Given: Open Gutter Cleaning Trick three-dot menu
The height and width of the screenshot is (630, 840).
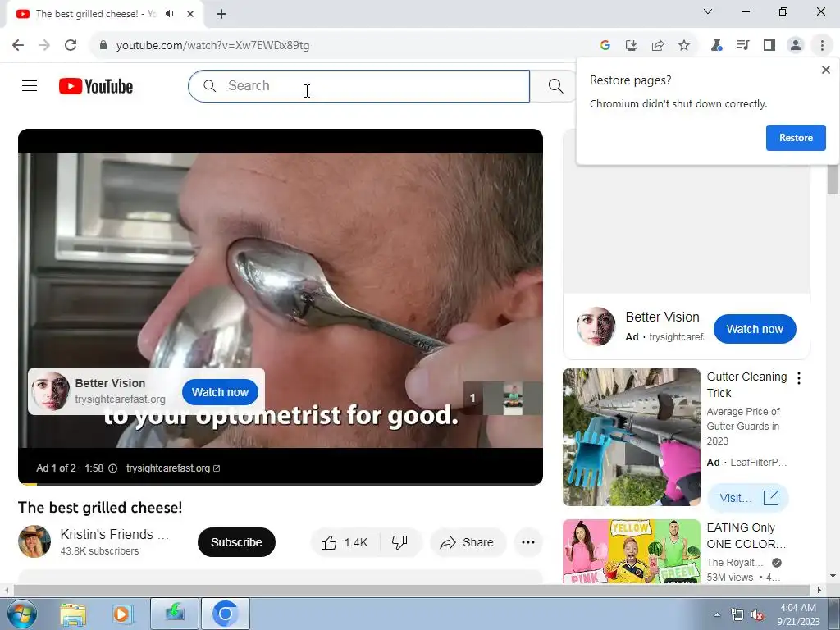Looking at the screenshot, I should (799, 378).
